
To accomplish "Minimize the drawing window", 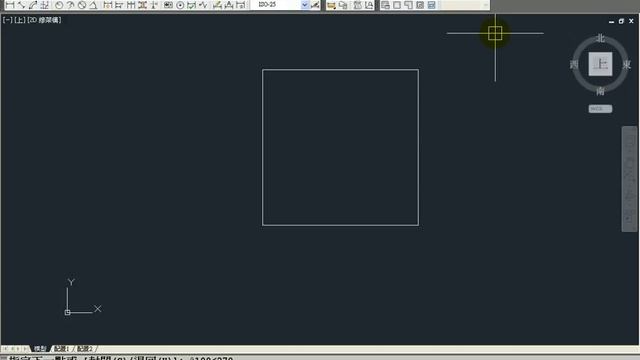I will click(x=611, y=21).
